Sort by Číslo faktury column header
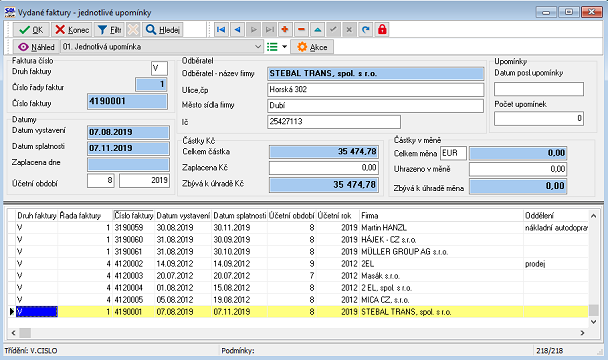 pos(134,216)
